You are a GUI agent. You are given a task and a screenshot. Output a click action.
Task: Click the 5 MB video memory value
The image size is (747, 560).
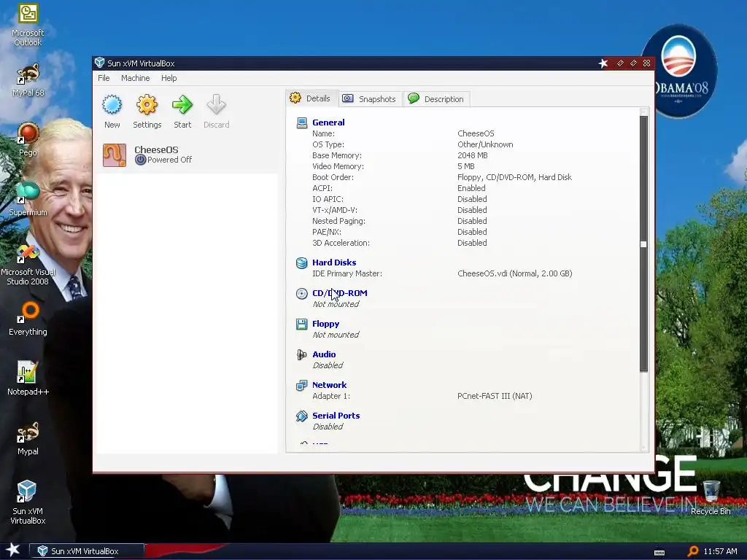466,166
